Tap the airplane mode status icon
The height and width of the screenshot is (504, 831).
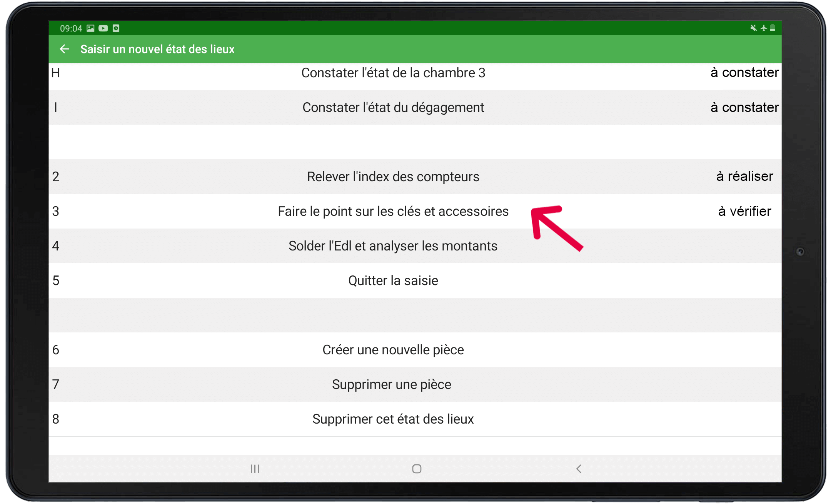[764, 28]
